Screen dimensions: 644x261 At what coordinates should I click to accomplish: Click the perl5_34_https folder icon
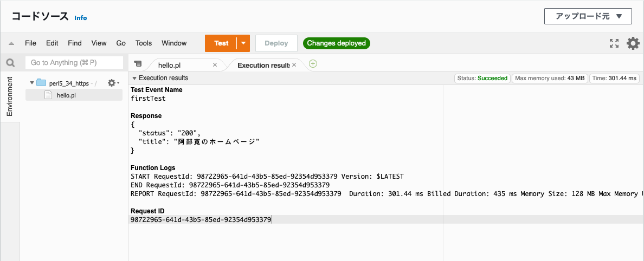click(x=41, y=83)
